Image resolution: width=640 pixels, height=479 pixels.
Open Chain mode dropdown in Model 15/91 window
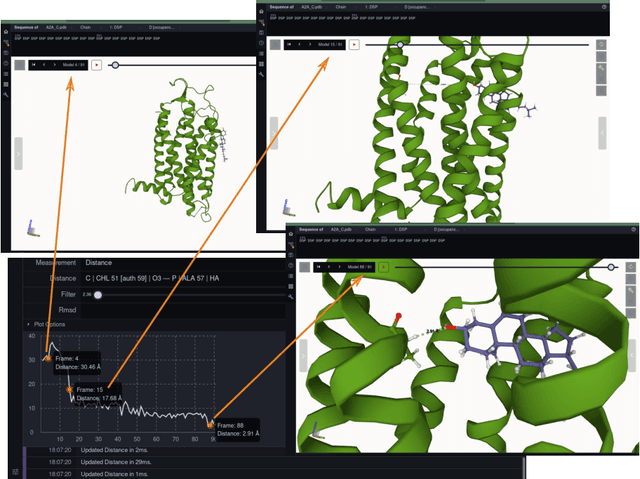tap(341, 7)
